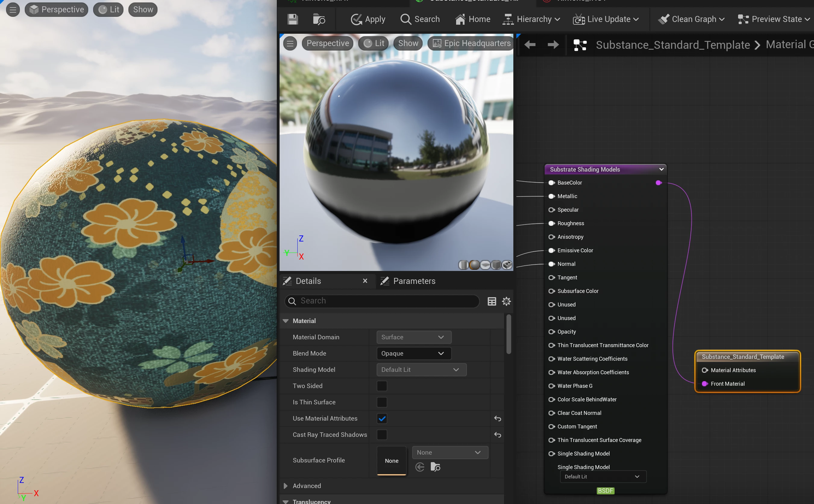Screen dimensions: 814x504
Task: Uncheck Use Material Attributes
Action: pos(381,418)
